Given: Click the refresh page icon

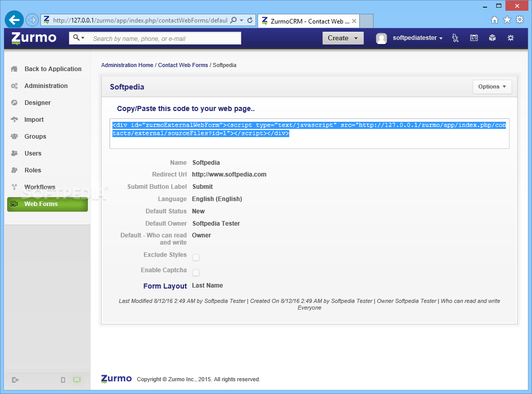Looking at the screenshot, I should (x=250, y=20).
